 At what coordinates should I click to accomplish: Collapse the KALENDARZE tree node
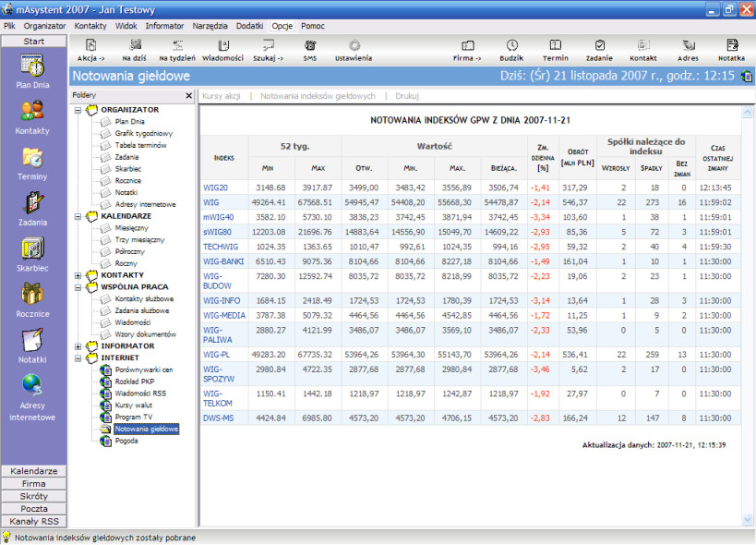(78, 216)
